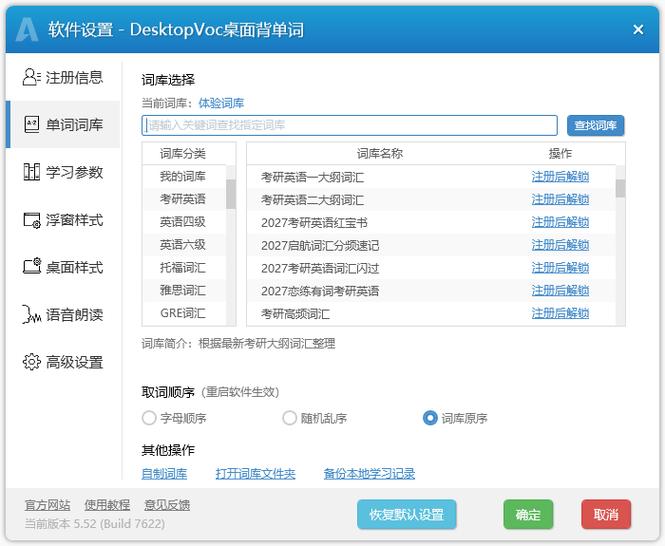This screenshot has width=665, height=546.
Task: Select the 雅思词汇 category
Action: (183, 291)
